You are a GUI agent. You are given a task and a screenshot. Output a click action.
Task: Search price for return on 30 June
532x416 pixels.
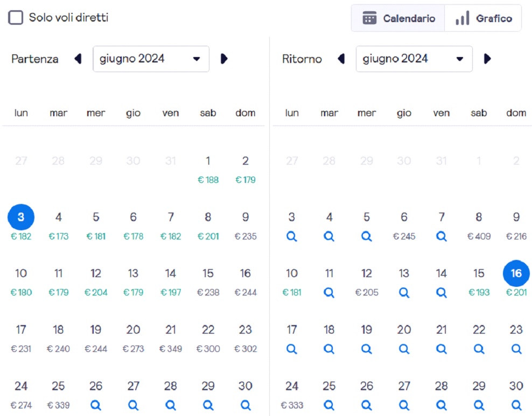coord(516,405)
